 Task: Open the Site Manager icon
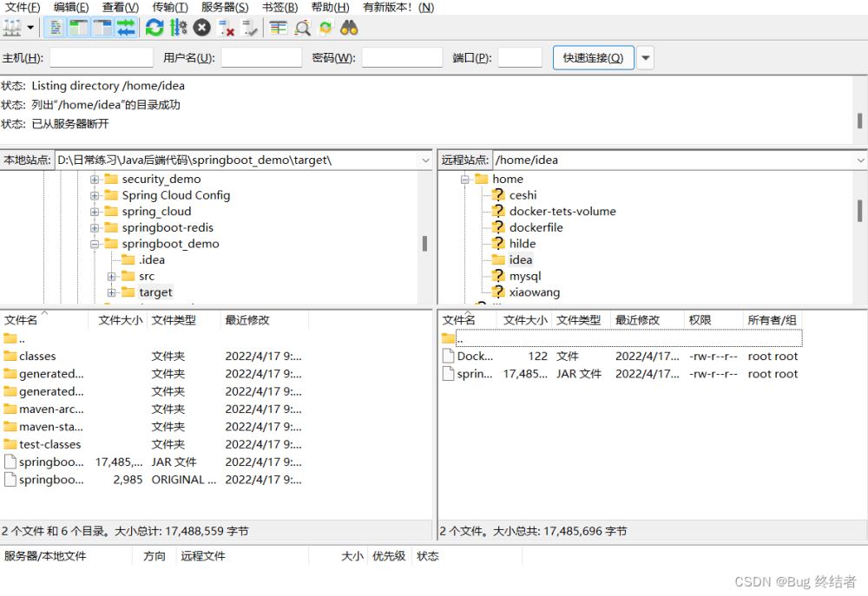pyautogui.click(x=12, y=28)
